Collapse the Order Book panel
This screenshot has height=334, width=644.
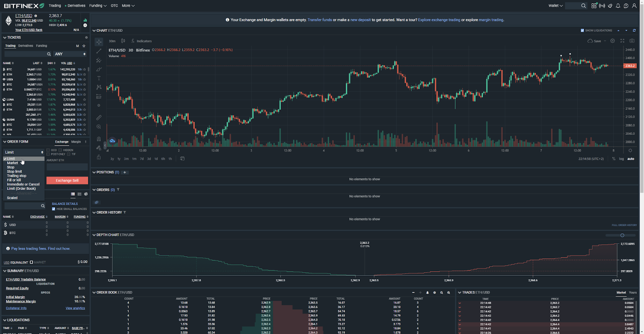tap(94, 293)
